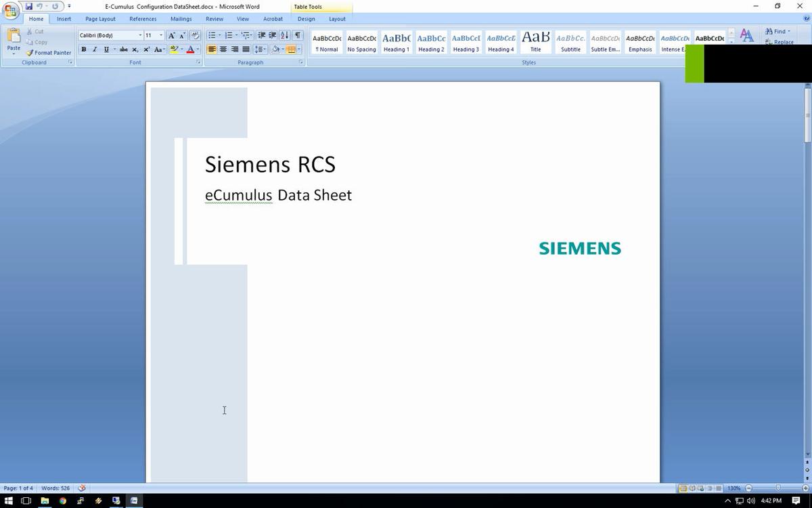Sort paragraph text
812x508 pixels.
pos(284,35)
